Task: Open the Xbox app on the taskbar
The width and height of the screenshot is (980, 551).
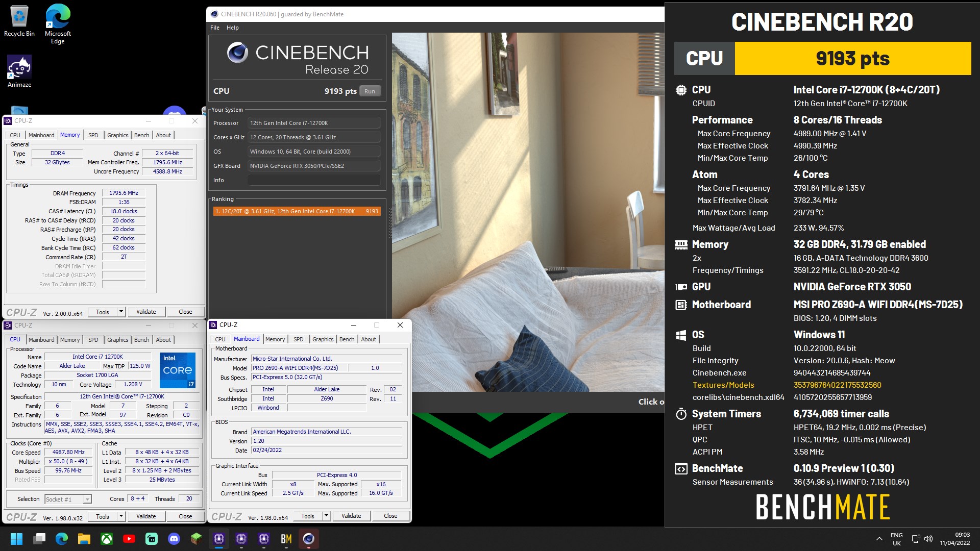Action: 107,539
